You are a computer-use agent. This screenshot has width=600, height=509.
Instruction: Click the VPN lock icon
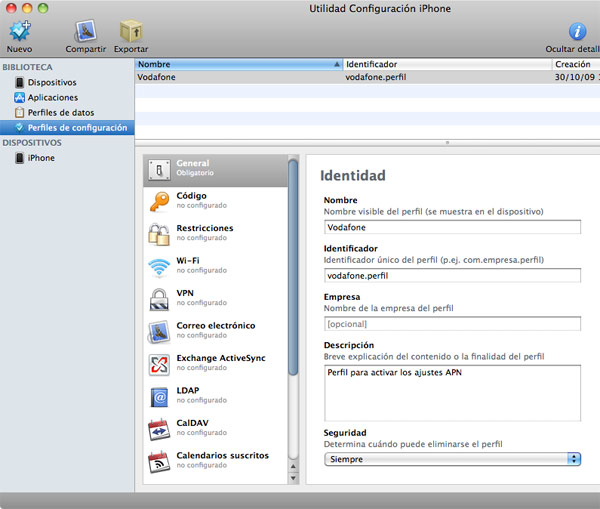[x=159, y=299]
